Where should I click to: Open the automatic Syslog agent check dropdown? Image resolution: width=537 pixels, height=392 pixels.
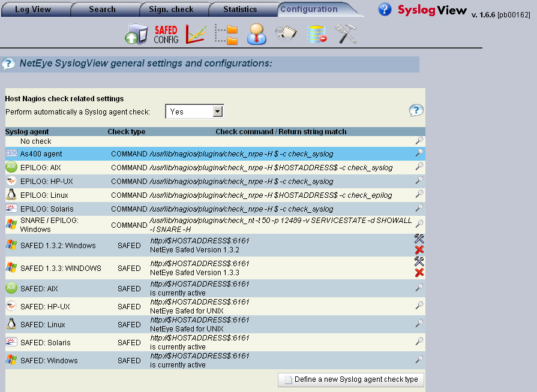(x=194, y=111)
